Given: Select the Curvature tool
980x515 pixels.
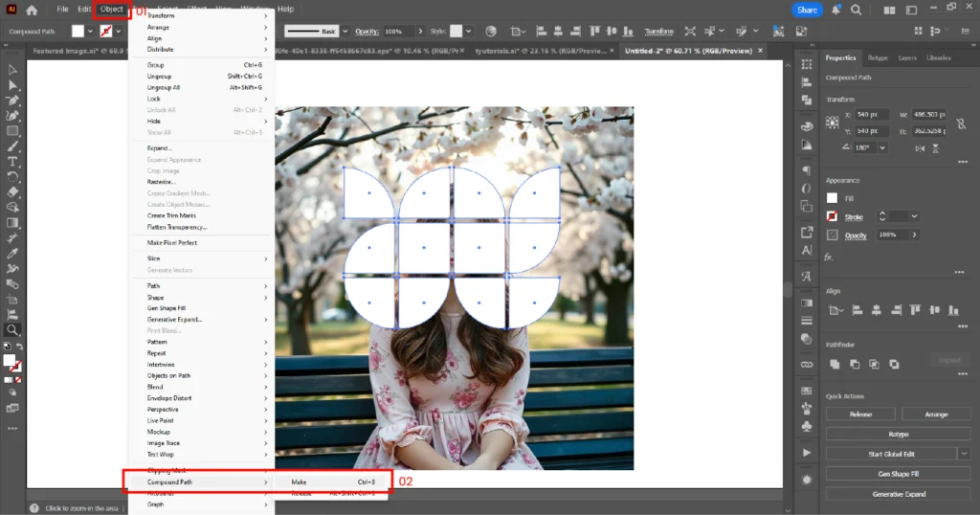Looking at the screenshot, I should (12, 116).
